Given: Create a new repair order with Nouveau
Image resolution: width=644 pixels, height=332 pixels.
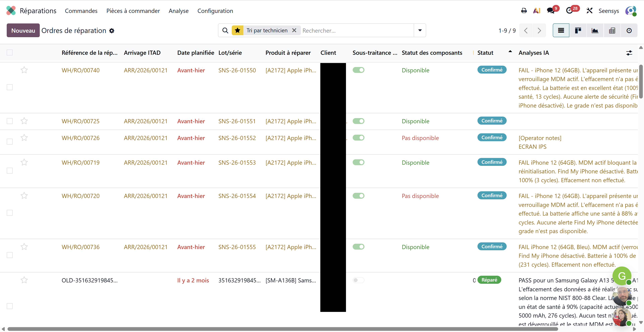Looking at the screenshot, I should click(23, 30).
